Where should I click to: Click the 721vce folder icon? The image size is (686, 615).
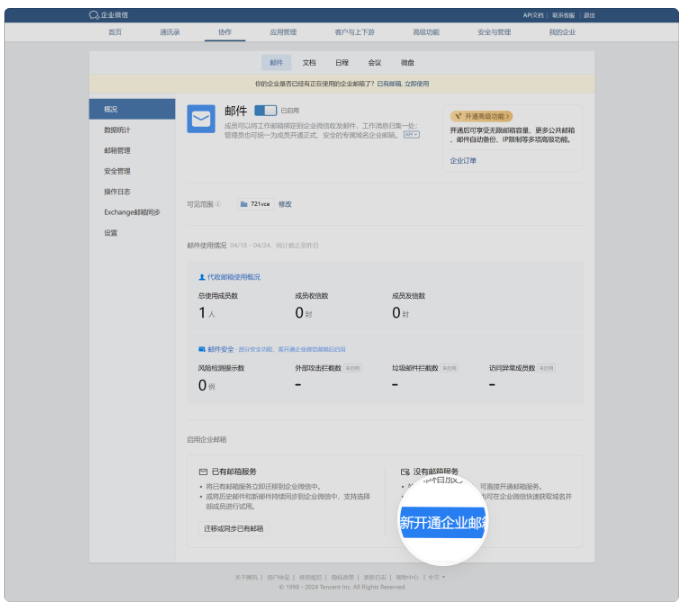coord(243,204)
